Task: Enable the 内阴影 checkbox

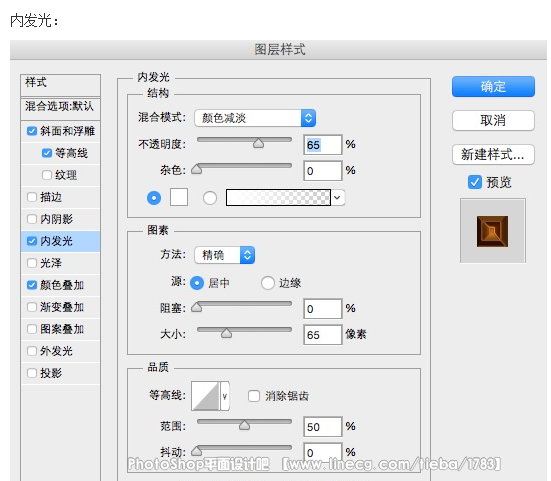Action: pyautogui.click(x=32, y=219)
